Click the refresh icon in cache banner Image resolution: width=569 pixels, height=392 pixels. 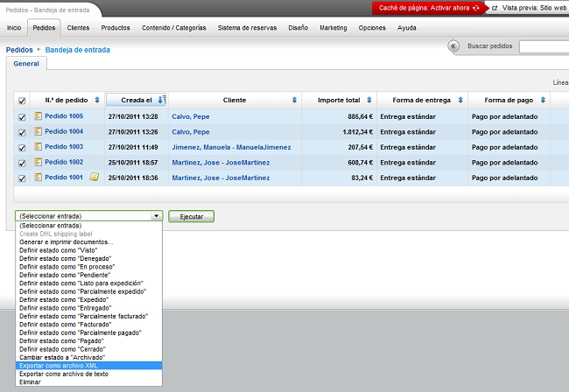[x=475, y=8]
